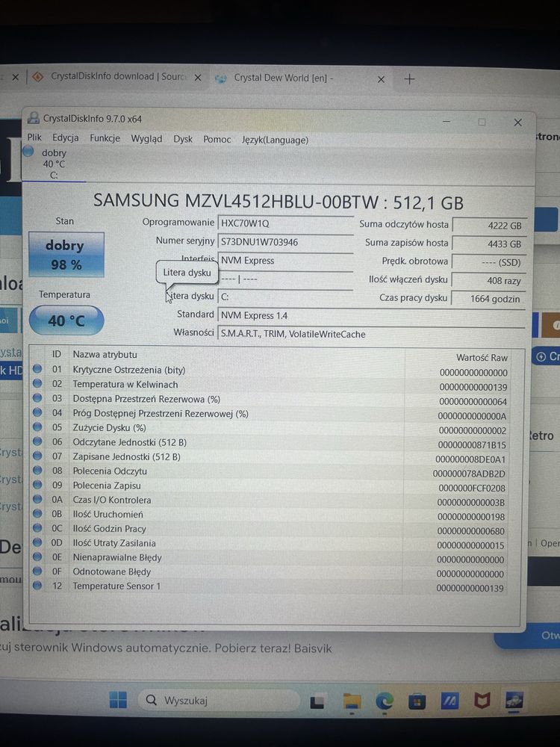Click the dobry 98 % health status button

pyautogui.click(x=66, y=255)
